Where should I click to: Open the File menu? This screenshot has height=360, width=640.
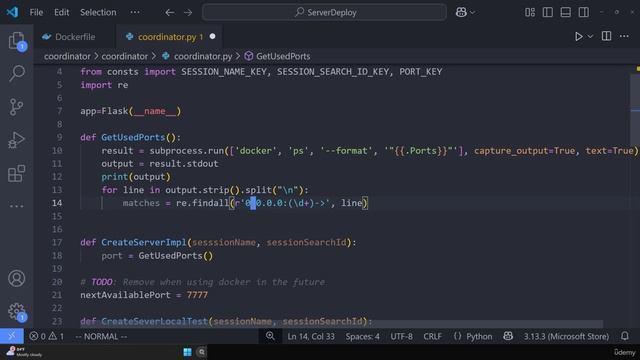tap(36, 13)
